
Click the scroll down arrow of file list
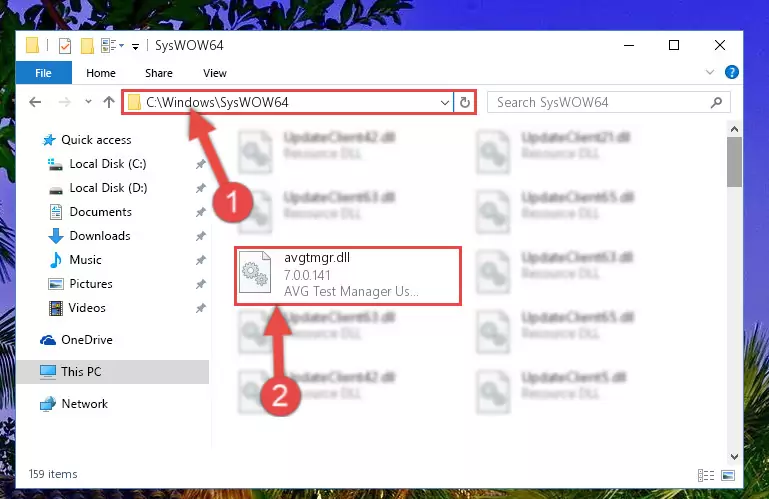tap(734, 457)
